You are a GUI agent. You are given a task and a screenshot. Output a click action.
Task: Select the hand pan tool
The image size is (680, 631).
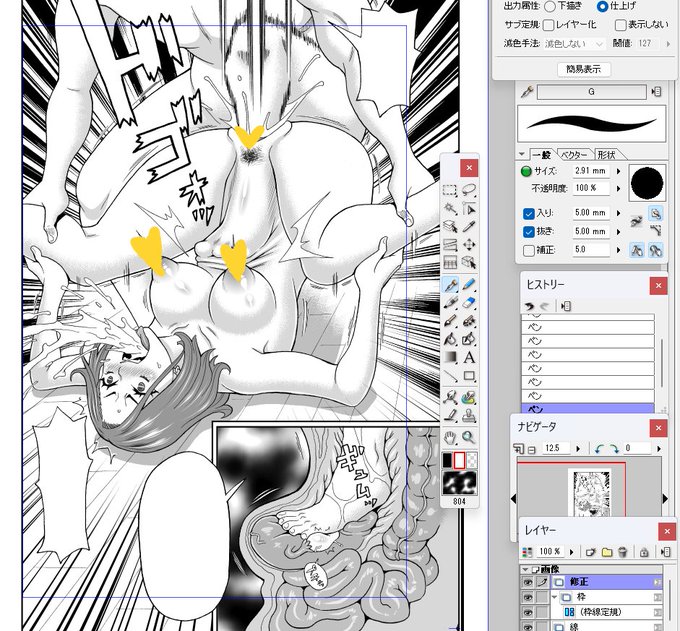(451, 437)
